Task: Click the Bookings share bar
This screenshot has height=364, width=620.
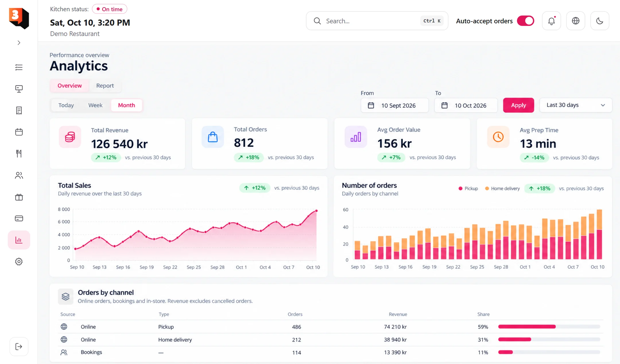Action: click(549, 352)
